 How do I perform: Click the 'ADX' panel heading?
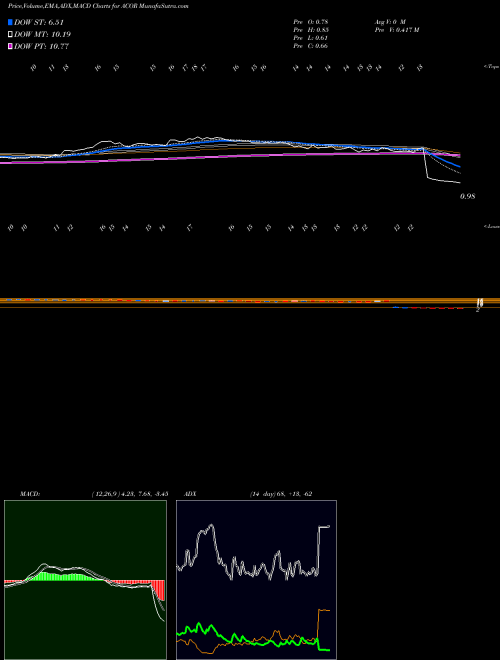point(190,494)
